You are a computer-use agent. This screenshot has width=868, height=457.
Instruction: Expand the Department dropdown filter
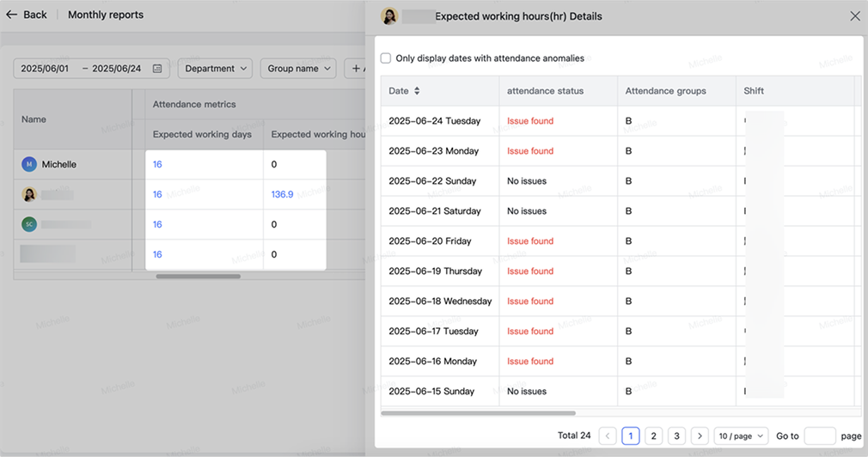215,69
